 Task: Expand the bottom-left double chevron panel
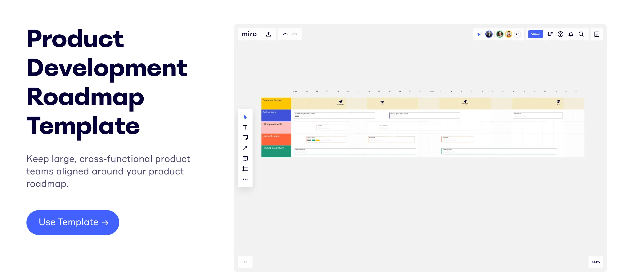point(245,262)
